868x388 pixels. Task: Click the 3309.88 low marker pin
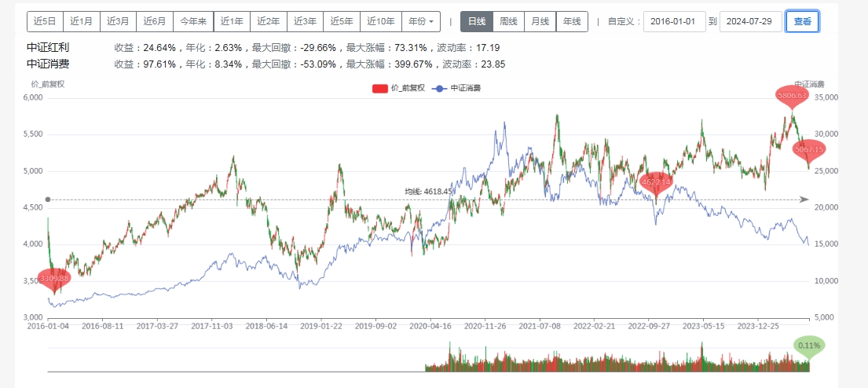click(54, 278)
